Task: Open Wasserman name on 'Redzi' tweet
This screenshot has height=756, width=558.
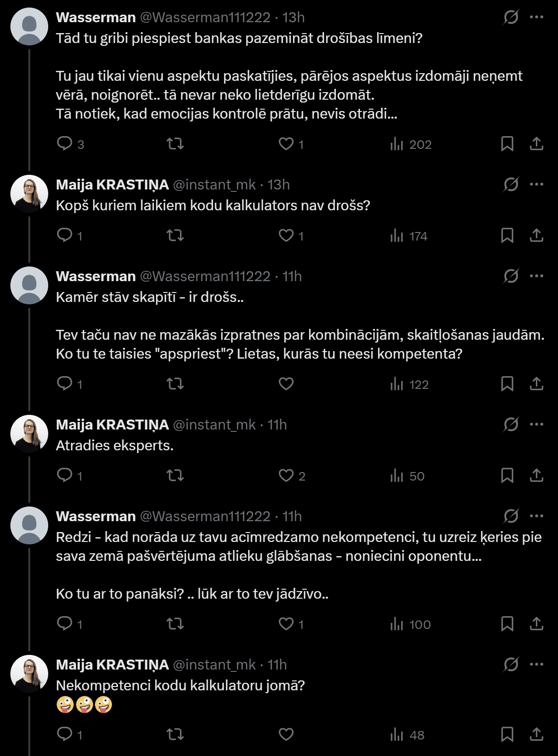Action: point(96,516)
